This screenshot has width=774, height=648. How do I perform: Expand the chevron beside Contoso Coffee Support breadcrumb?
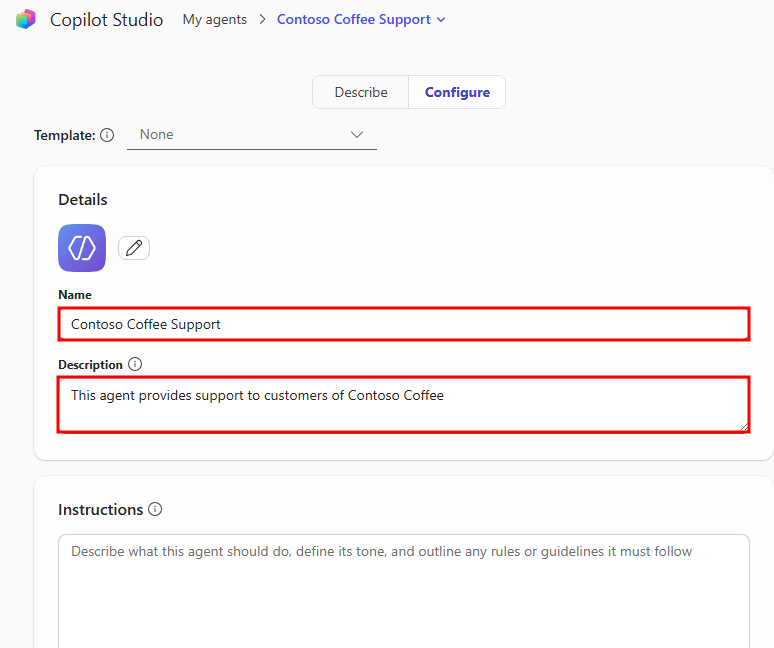pyautogui.click(x=442, y=19)
